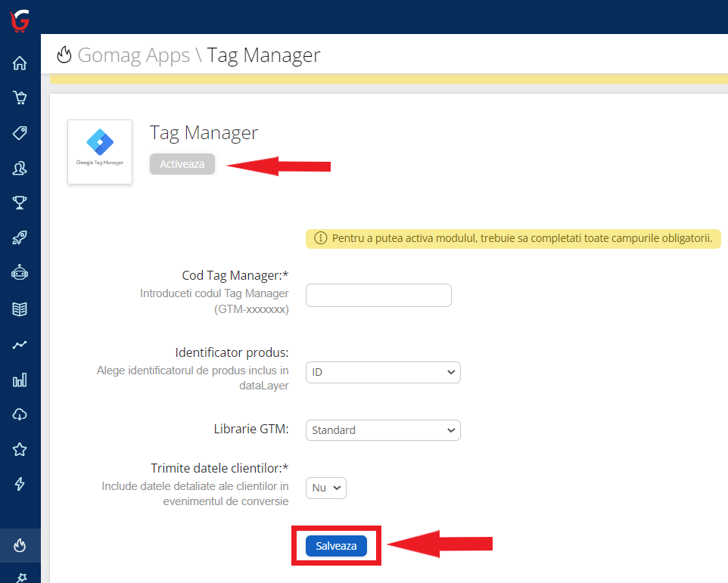Screen dimensions: 728x583
Task: Open the Gomag home dashboard icon
Action: pos(20,63)
